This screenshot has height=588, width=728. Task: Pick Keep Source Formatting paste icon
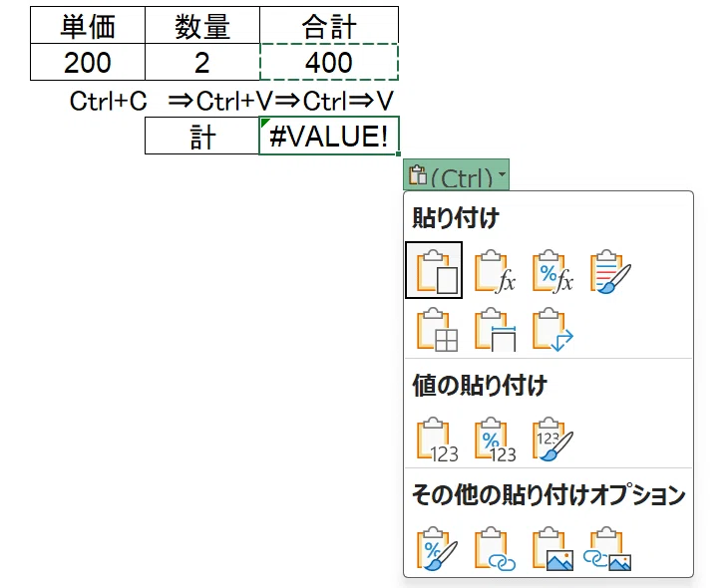coord(610,271)
